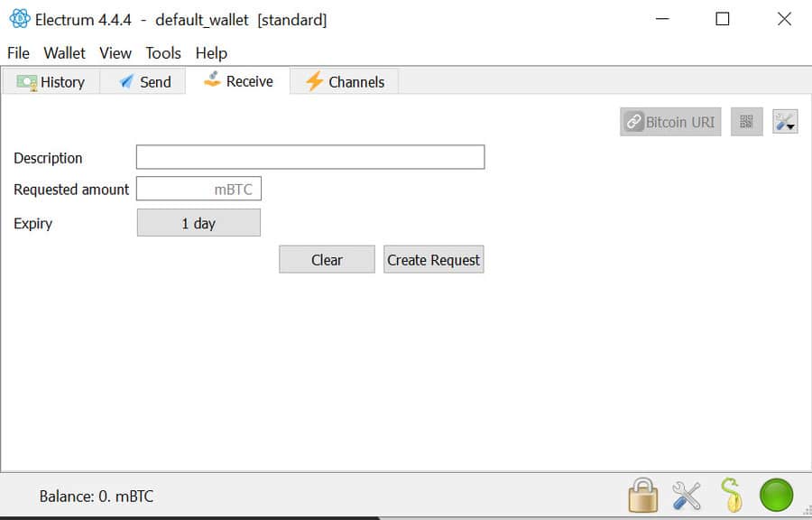Screen dimensions: 812x520
Task: Open the receive tab tools dropdown
Action: [x=785, y=122]
